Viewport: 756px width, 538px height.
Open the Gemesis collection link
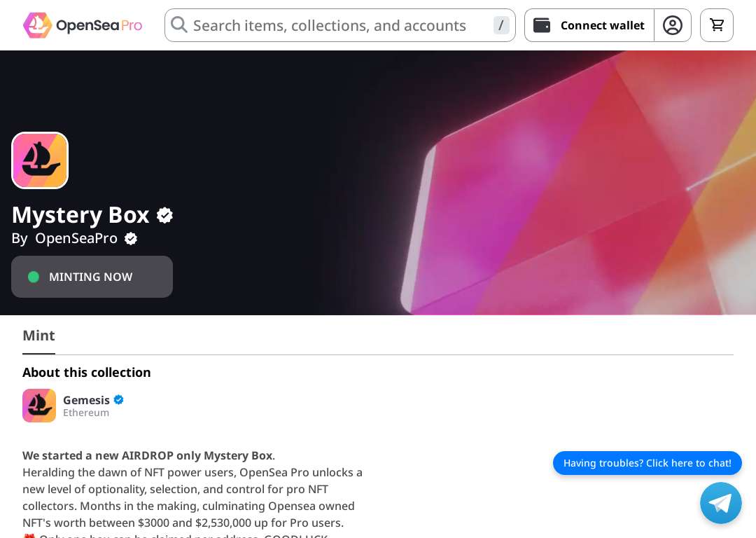click(x=86, y=400)
